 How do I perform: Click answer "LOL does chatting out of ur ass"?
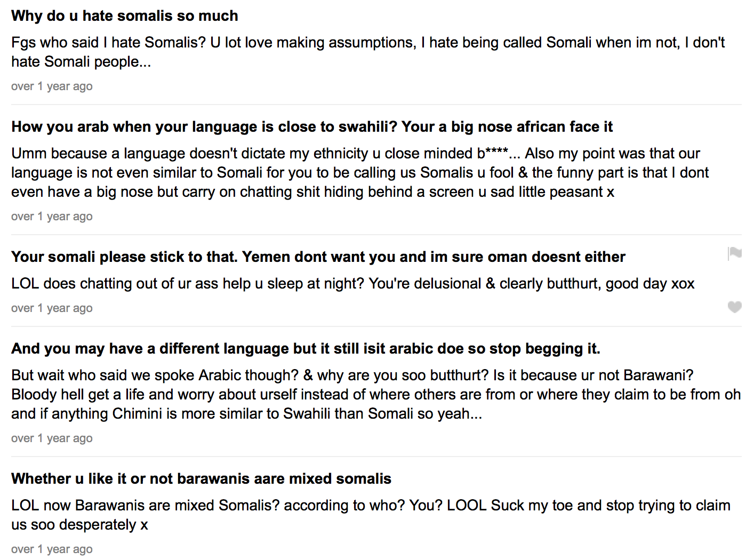(x=353, y=284)
